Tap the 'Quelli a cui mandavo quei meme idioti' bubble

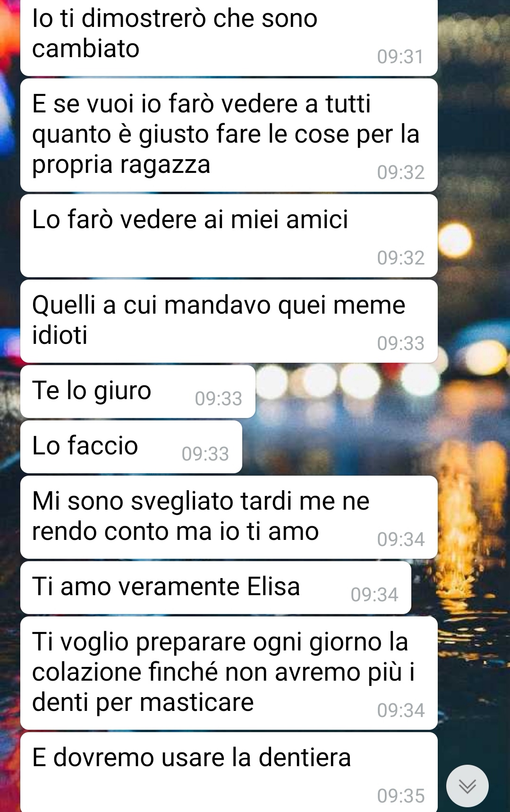tap(229, 321)
